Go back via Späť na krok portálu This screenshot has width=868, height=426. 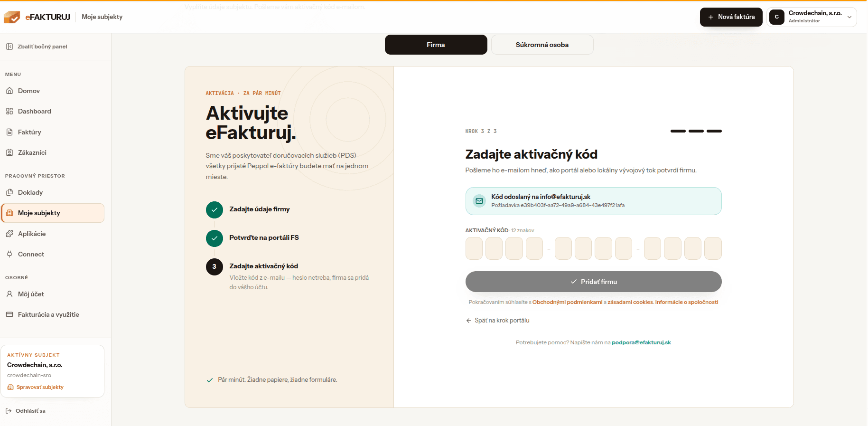coord(497,321)
